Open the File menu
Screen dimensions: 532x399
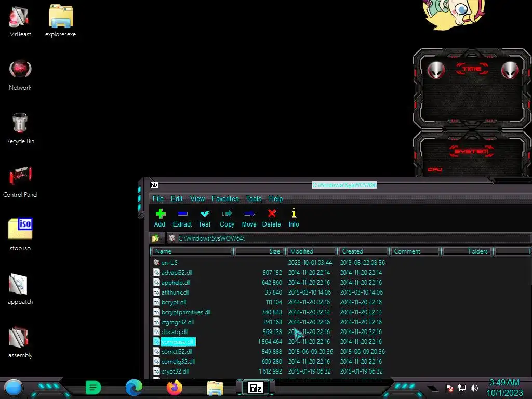158,199
